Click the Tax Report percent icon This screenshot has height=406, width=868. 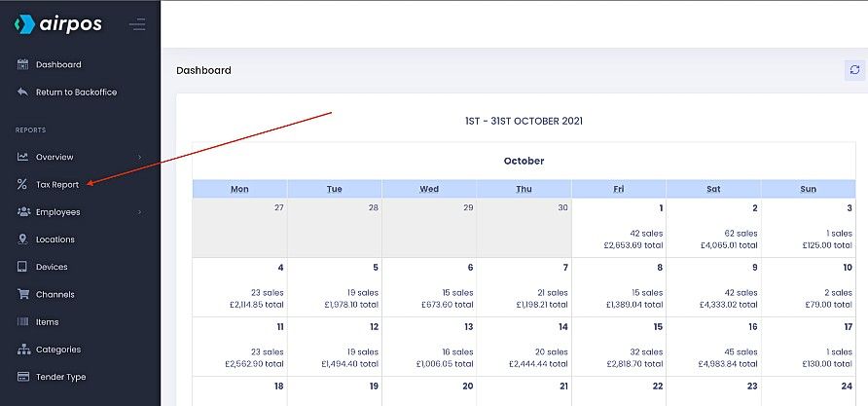(22, 184)
